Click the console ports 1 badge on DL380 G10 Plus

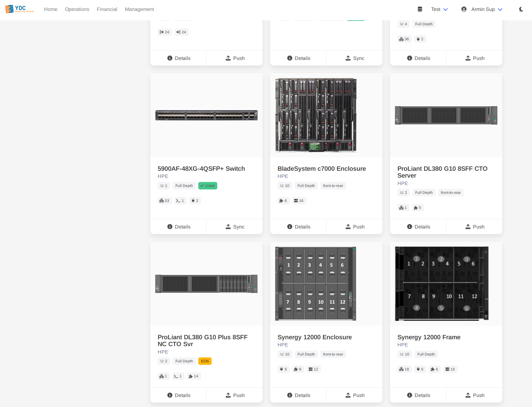pyautogui.click(x=178, y=376)
